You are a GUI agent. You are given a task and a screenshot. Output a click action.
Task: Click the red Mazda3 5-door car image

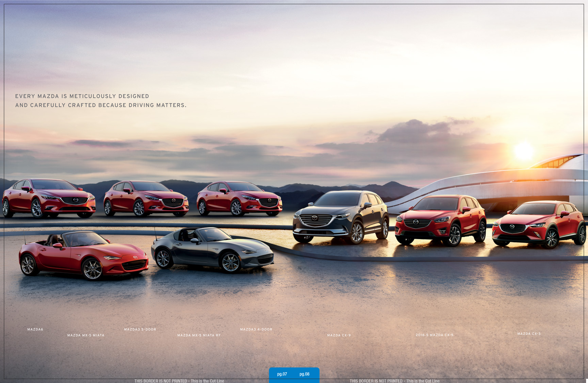tap(146, 199)
